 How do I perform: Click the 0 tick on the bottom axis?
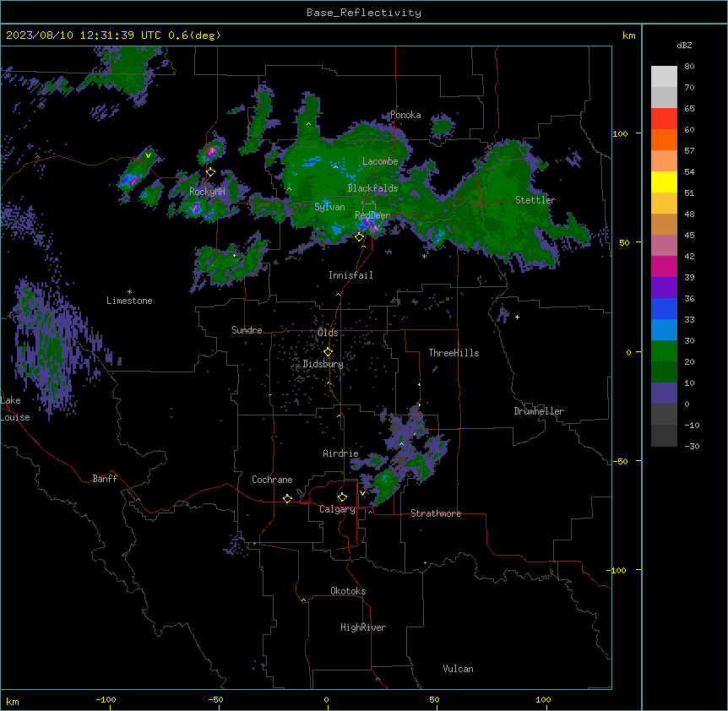(x=326, y=699)
